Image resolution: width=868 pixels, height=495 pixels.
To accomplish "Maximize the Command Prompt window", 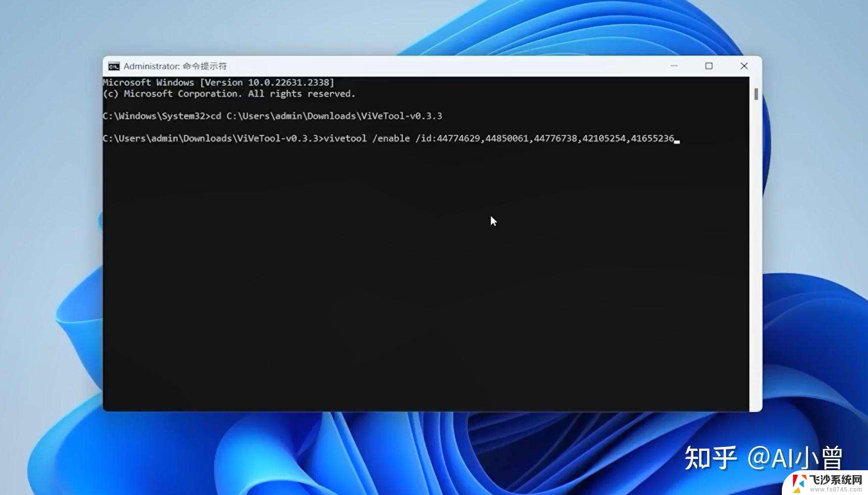I will 709,66.
